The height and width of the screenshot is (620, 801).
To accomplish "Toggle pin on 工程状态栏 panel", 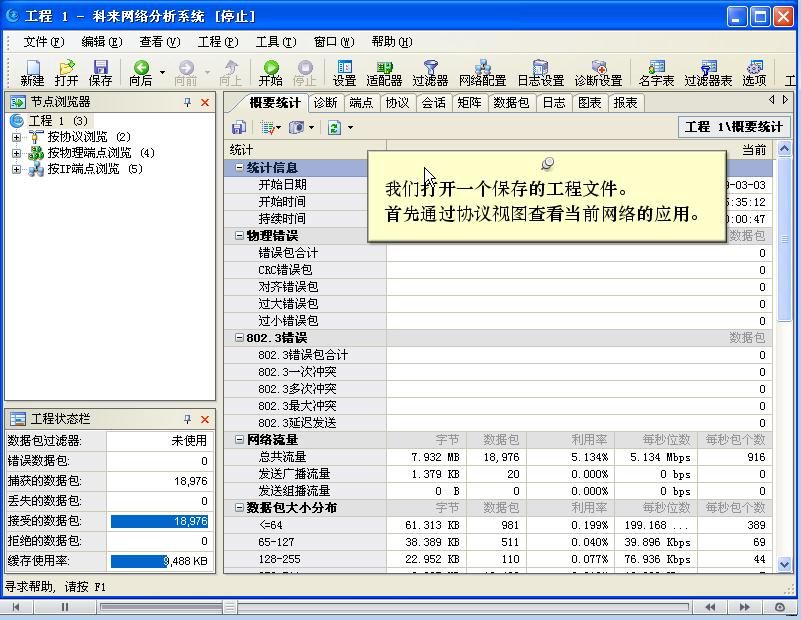I will [187, 419].
